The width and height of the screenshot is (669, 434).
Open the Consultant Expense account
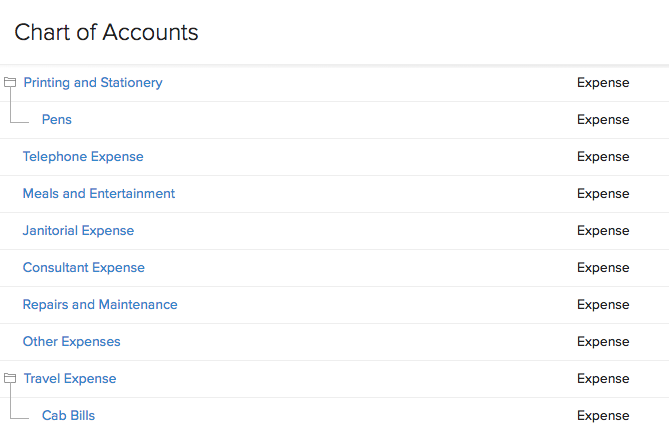[x=84, y=268]
